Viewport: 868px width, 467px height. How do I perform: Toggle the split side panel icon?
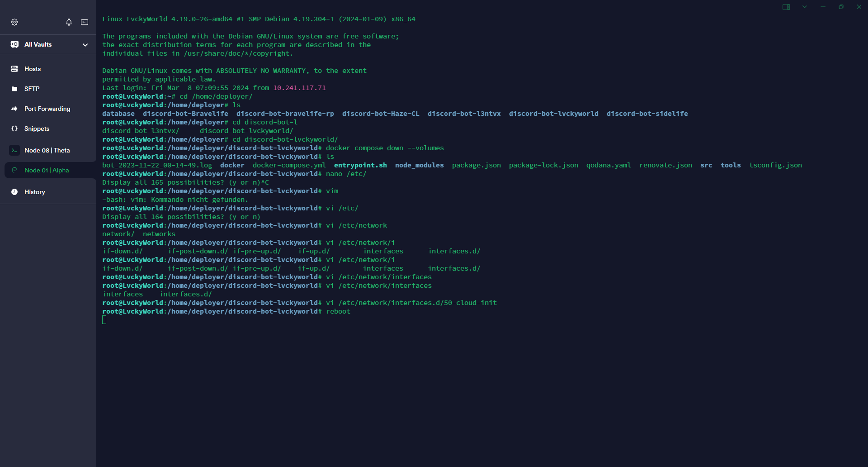click(786, 7)
